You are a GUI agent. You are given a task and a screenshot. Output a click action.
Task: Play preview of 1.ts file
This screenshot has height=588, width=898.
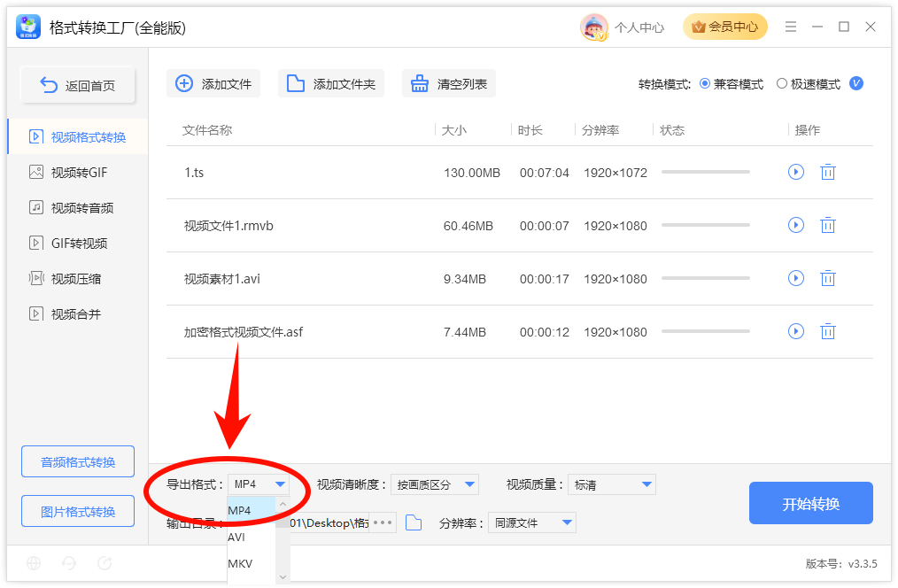[x=795, y=172]
